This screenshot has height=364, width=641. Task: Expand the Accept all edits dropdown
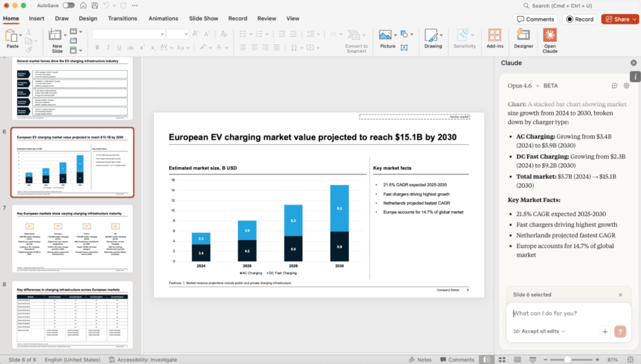coord(563,331)
